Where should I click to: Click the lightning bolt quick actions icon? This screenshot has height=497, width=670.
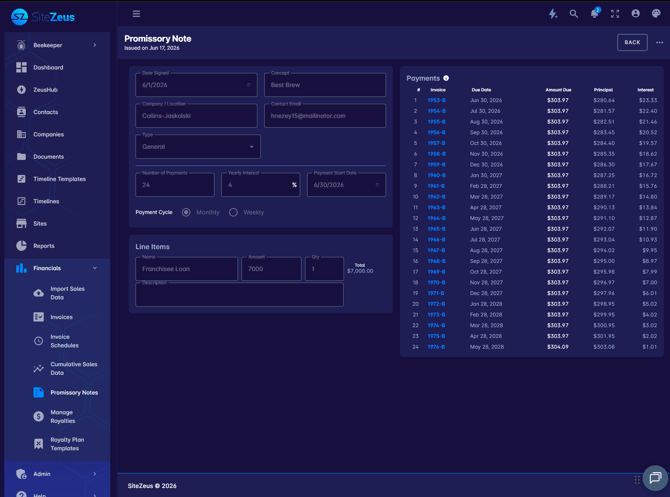pos(553,14)
